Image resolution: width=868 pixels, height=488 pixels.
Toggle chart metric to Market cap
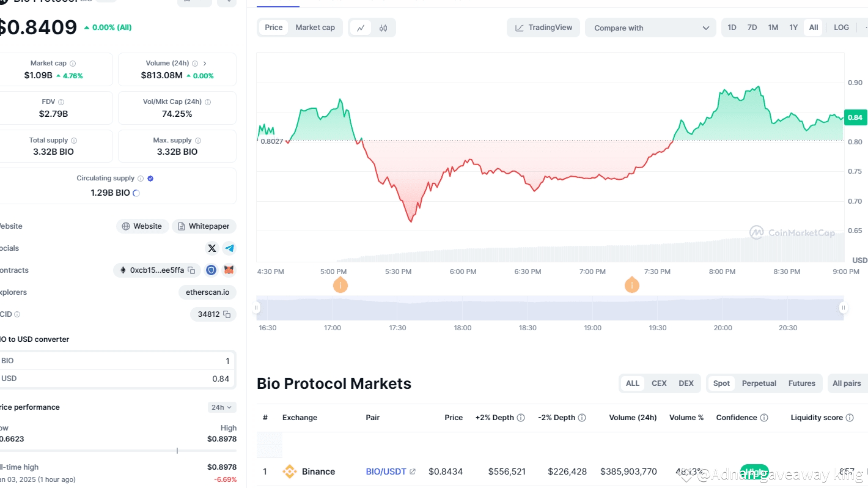(315, 27)
